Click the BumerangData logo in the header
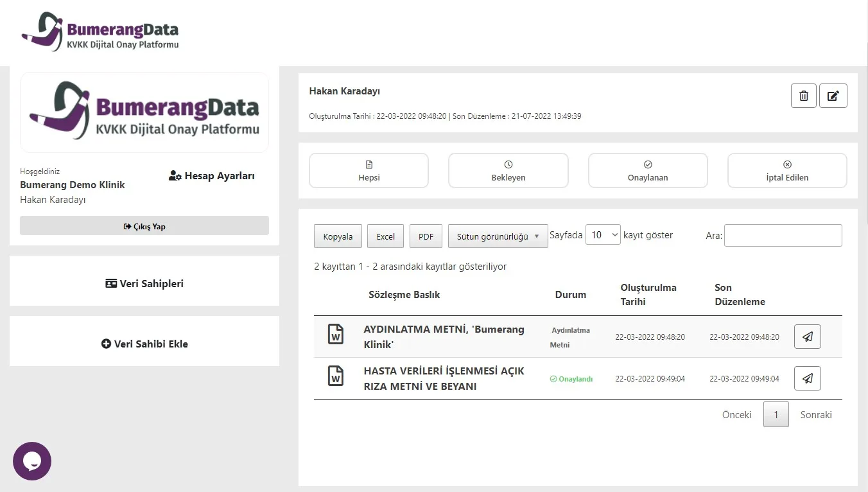Screen dimensions: 868x492 coord(100,31)
